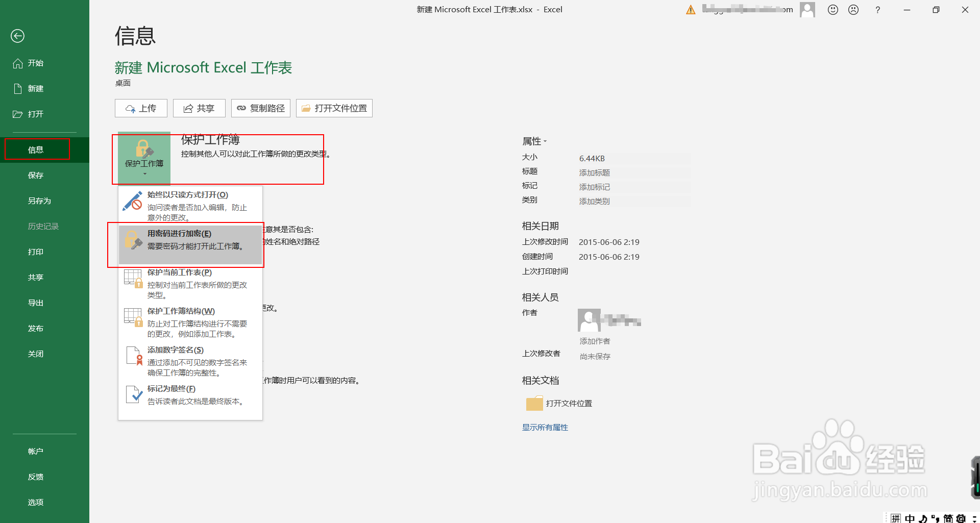Click the 简 simplified Chinese IME icon
The height and width of the screenshot is (523, 980).
948,518
